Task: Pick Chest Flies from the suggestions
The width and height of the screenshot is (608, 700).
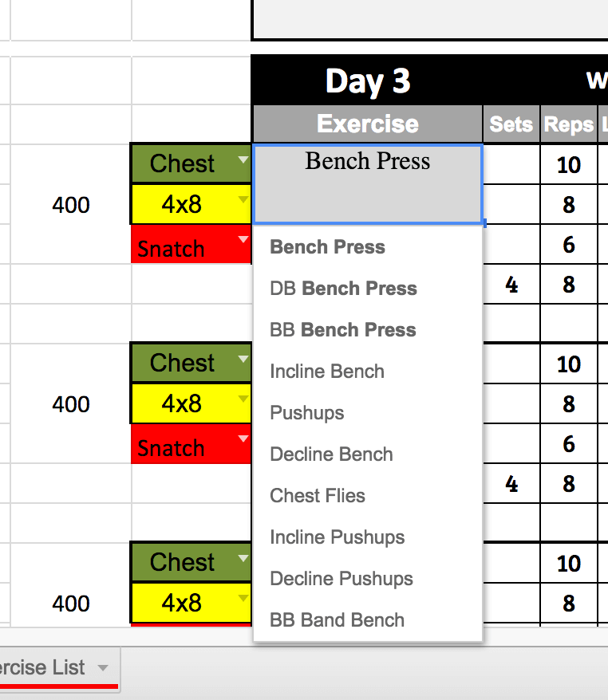Action: tap(318, 496)
